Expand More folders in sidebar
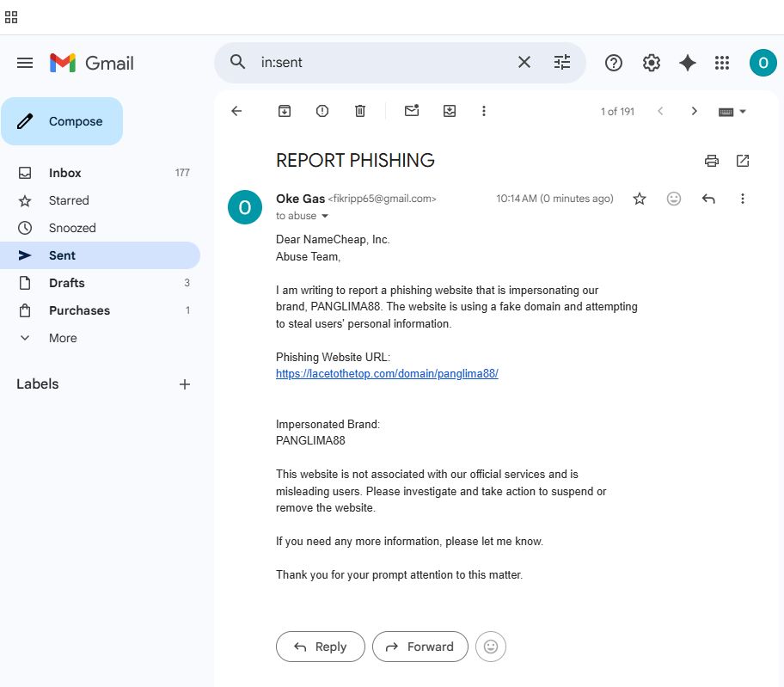This screenshot has width=784, height=687. tap(100, 338)
